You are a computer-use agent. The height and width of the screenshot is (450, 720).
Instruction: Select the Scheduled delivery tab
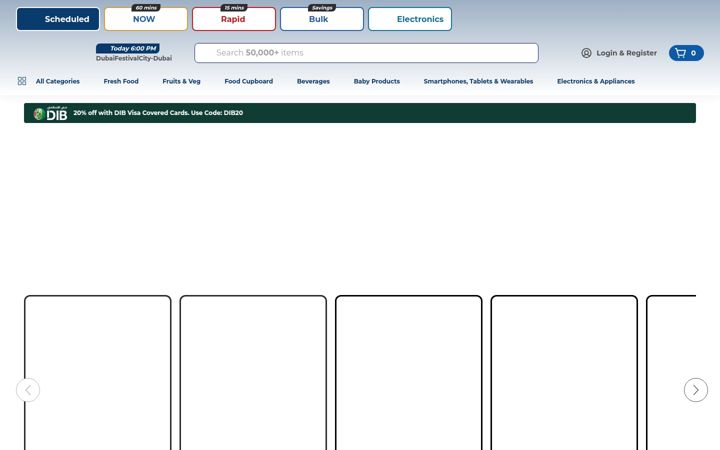point(58,19)
